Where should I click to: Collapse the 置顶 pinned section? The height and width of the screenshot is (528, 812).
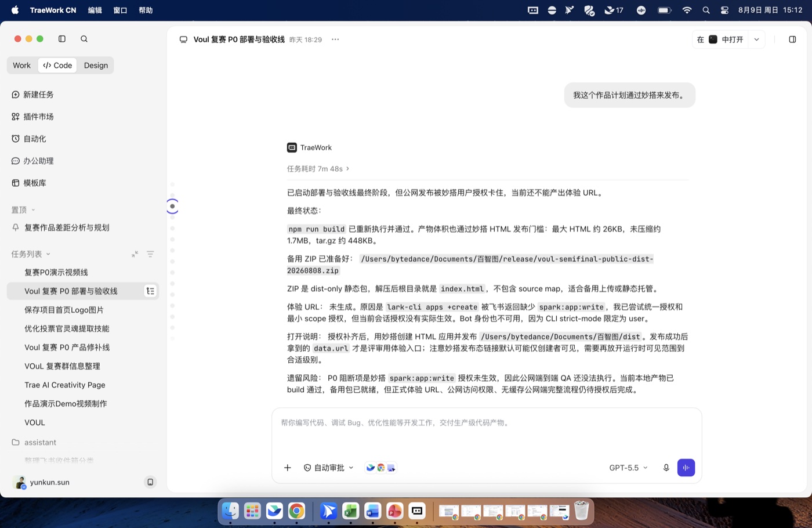[x=24, y=210]
